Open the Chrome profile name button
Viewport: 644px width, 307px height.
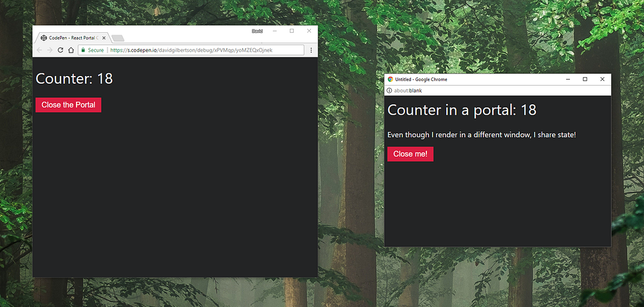pyautogui.click(x=257, y=31)
